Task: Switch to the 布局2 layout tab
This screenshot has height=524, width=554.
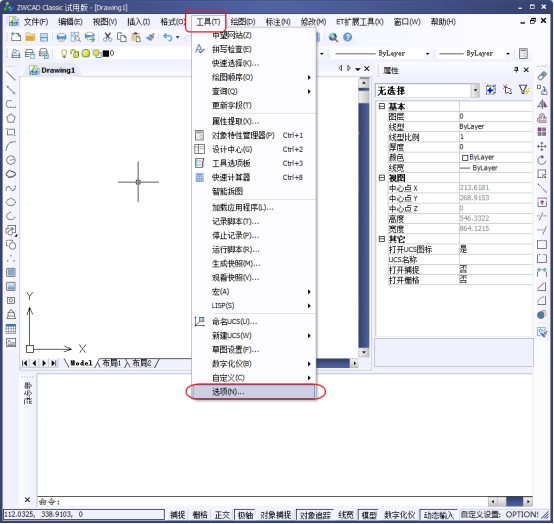Action: pos(142,363)
